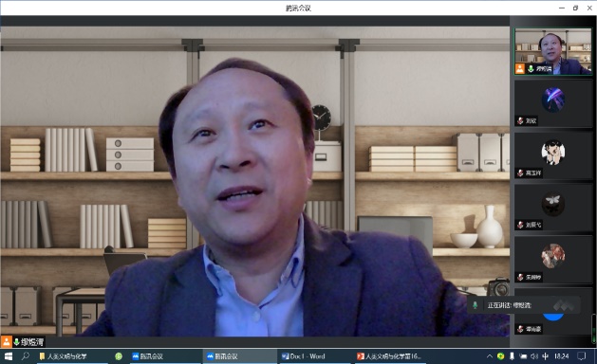Click muted mic icon under butterfly avatar tile
This screenshot has height=364, width=597.
(520, 225)
